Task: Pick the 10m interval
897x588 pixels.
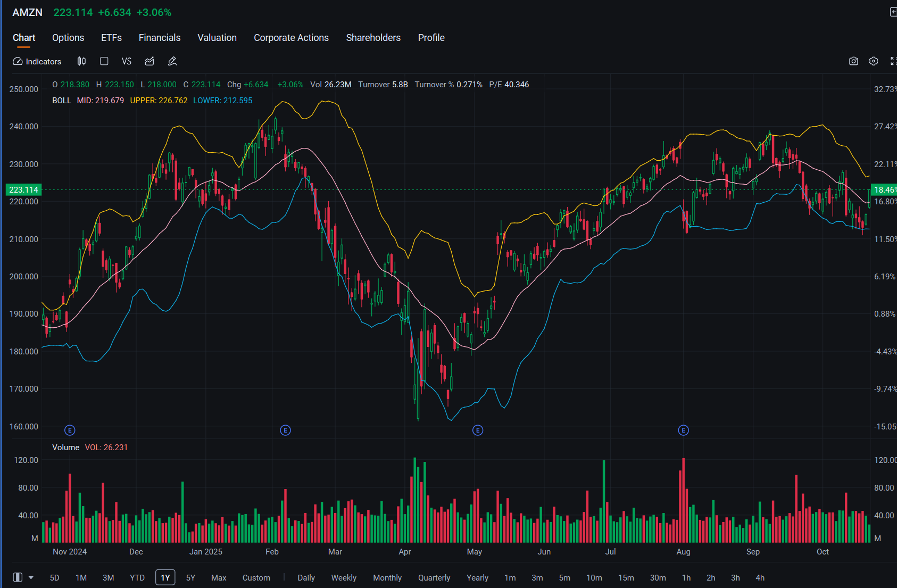Action: tap(594, 578)
